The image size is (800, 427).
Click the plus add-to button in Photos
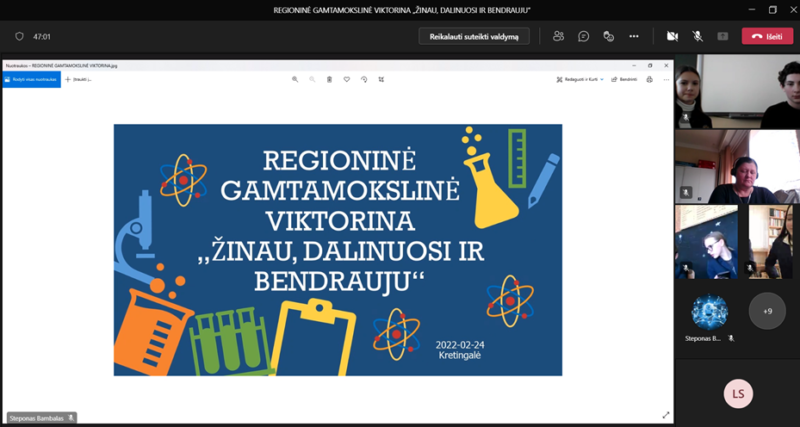coord(78,80)
